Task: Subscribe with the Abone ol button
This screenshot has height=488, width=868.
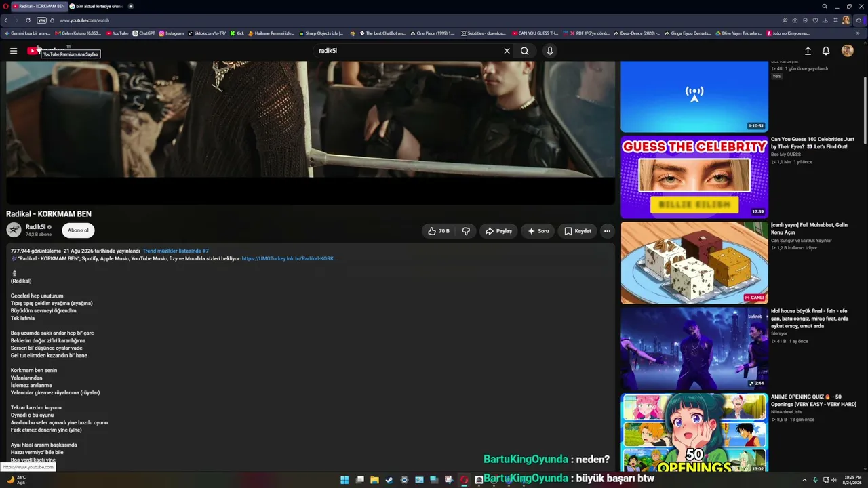Action: coord(78,230)
